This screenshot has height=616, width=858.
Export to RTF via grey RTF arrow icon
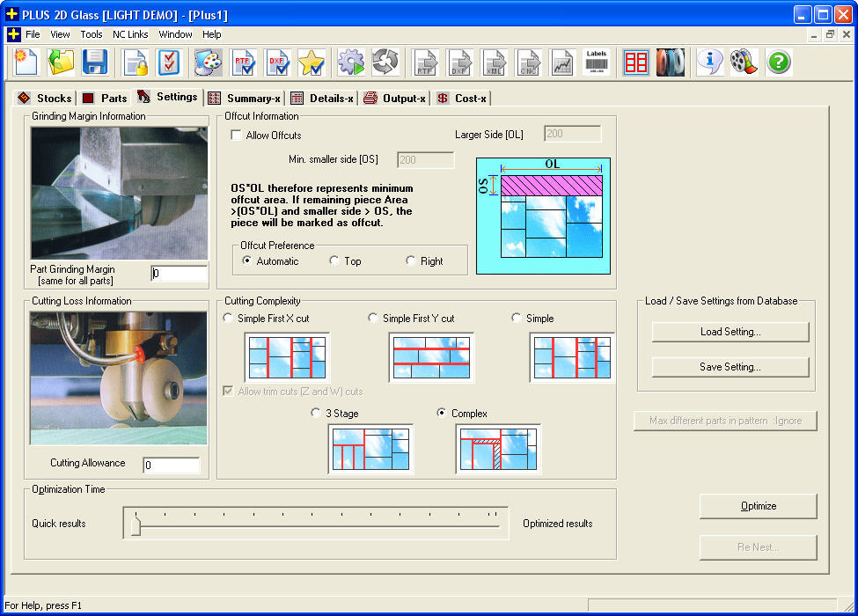(x=425, y=62)
